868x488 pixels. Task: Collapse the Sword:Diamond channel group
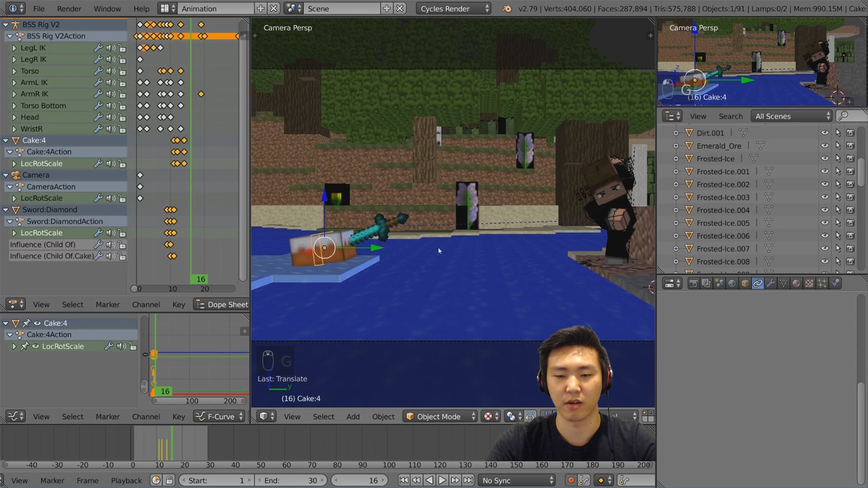6,209
